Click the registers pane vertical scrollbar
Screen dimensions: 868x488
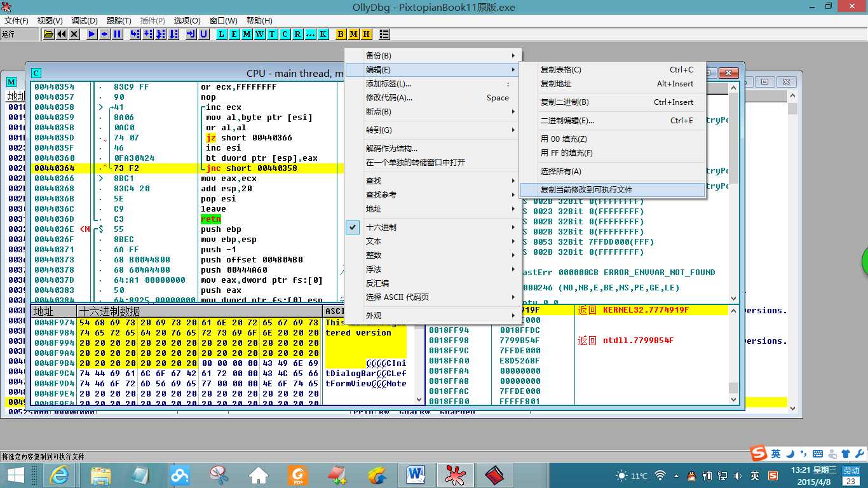(734, 193)
